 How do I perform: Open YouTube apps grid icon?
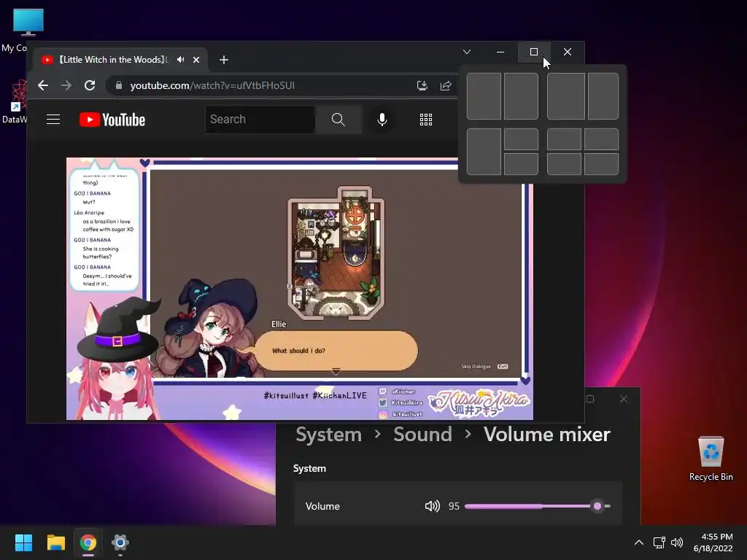426,120
